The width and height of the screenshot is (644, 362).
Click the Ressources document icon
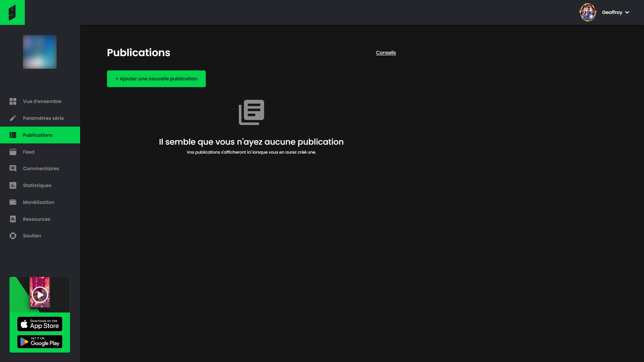coord(13,219)
